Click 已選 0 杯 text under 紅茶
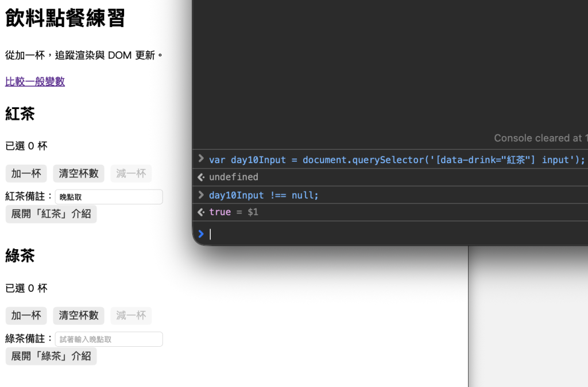Viewport: 588px width, 387px height. click(26, 146)
